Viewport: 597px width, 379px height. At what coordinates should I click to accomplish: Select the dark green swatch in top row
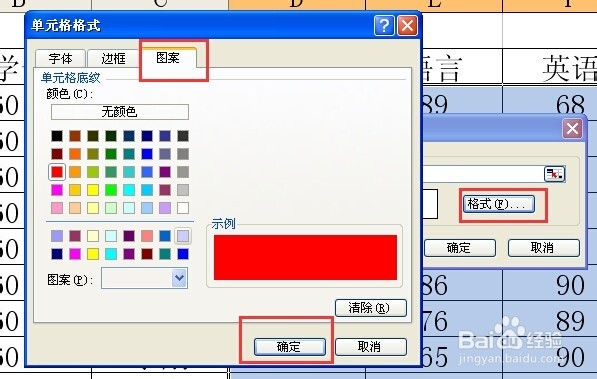(x=111, y=136)
